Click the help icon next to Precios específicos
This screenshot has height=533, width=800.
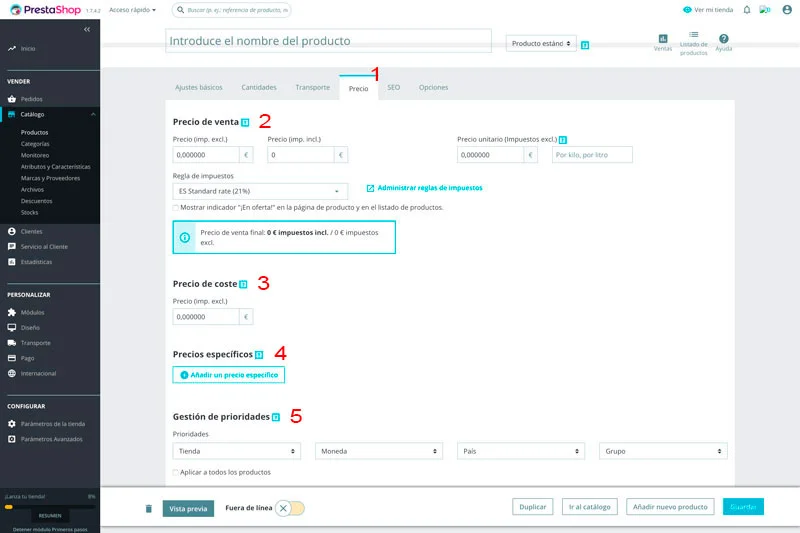coord(259,355)
